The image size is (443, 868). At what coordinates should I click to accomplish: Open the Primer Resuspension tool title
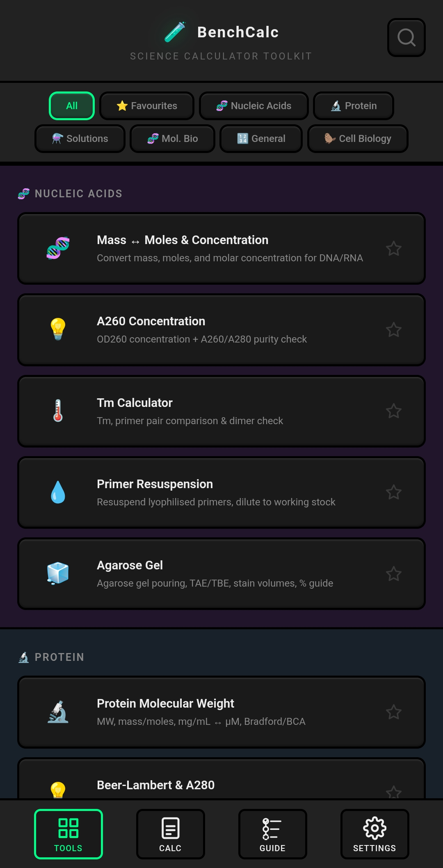(155, 484)
